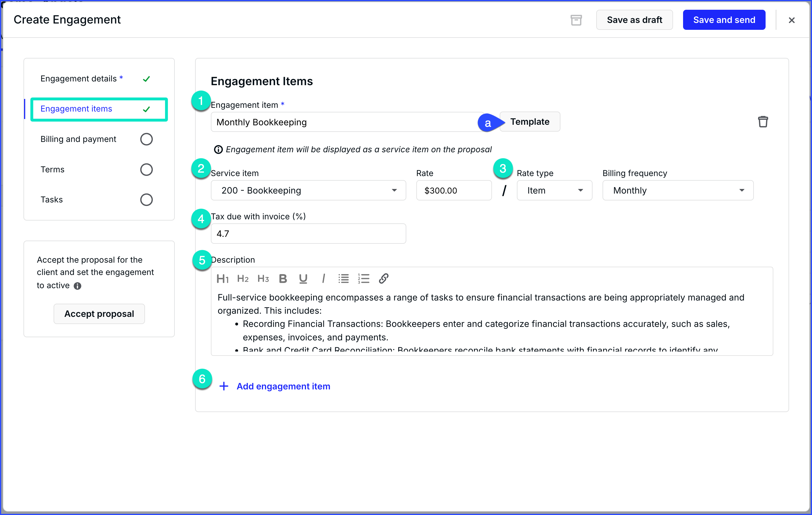Toggle bold text in the description editor
Image resolution: width=812 pixels, height=515 pixels.
(x=283, y=278)
